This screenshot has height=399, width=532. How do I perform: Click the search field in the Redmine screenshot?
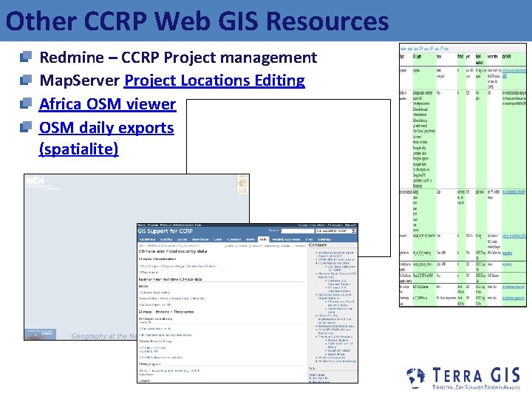pyautogui.click(x=297, y=231)
